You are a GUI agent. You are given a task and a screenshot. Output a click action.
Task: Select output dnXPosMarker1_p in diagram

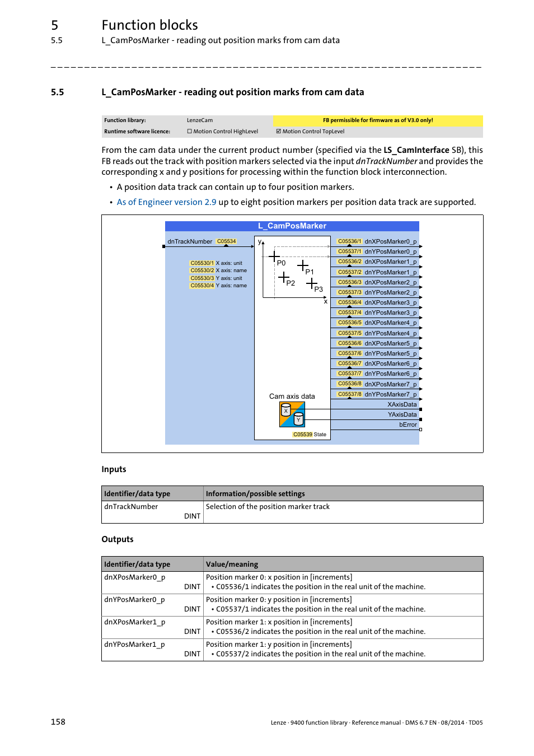click(391, 262)
